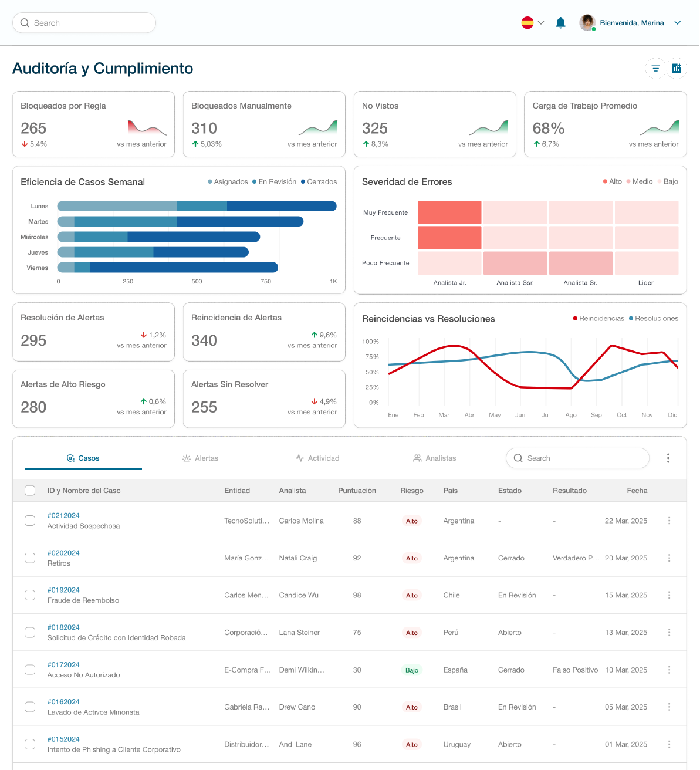Viewport: 700px width, 770px height.
Task: Open case link #0162024 Lavado de Activos Minorista
Action: (64, 701)
